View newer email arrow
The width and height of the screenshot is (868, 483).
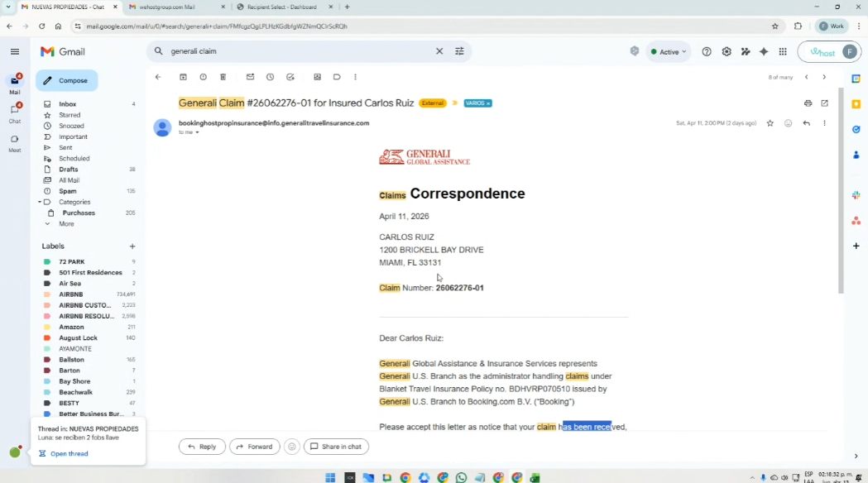click(807, 77)
